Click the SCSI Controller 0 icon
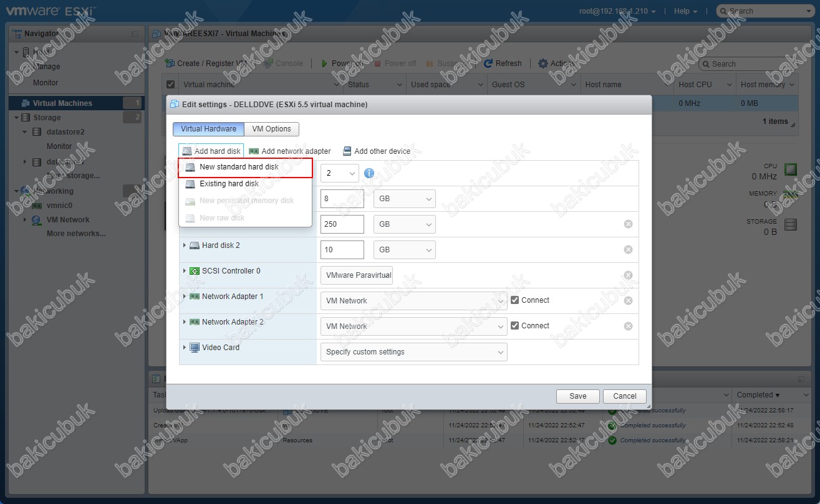Image resolution: width=820 pixels, height=504 pixels. point(195,271)
